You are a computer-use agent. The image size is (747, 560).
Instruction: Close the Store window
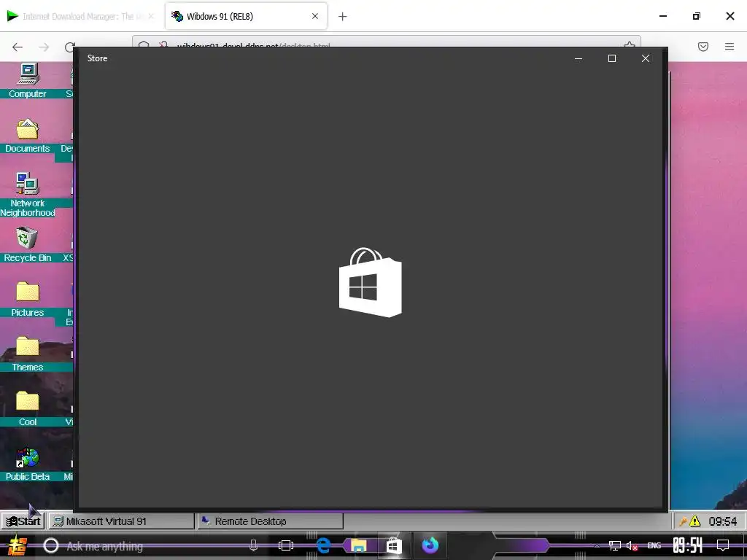click(646, 58)
